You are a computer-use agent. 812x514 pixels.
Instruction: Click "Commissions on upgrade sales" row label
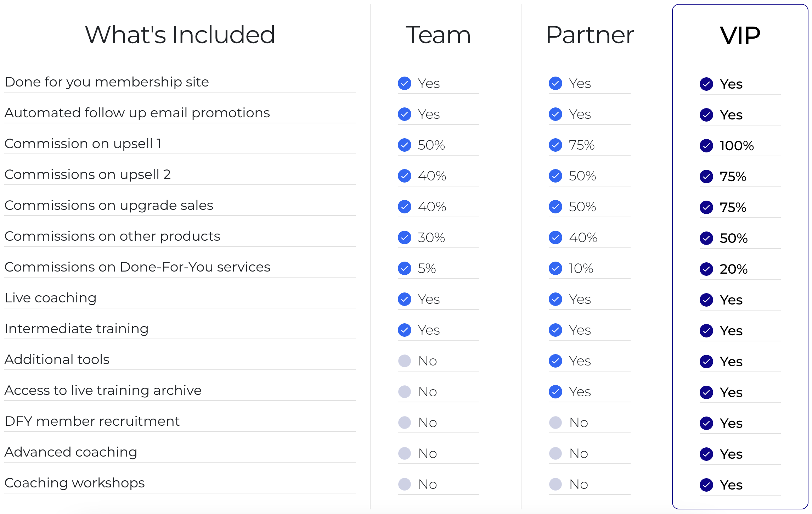coord(109,205)
